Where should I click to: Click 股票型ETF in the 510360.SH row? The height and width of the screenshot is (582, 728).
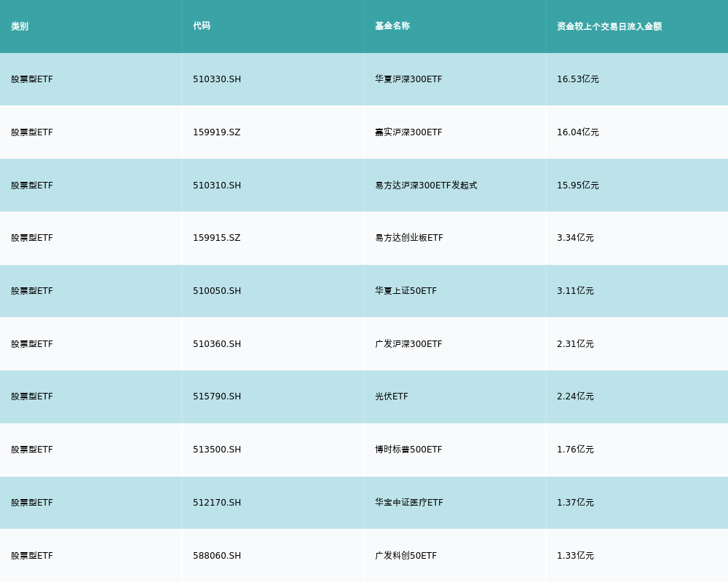[32, 344]
